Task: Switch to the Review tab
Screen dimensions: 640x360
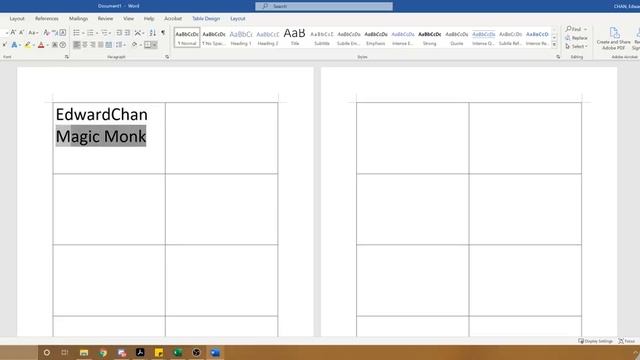Action: pos(105,19)
